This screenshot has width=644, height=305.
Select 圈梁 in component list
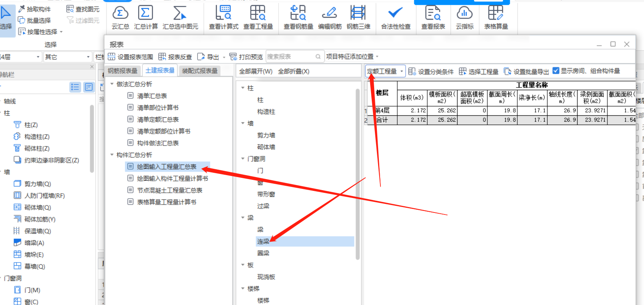pyautogui.click(x=263, y=253)
